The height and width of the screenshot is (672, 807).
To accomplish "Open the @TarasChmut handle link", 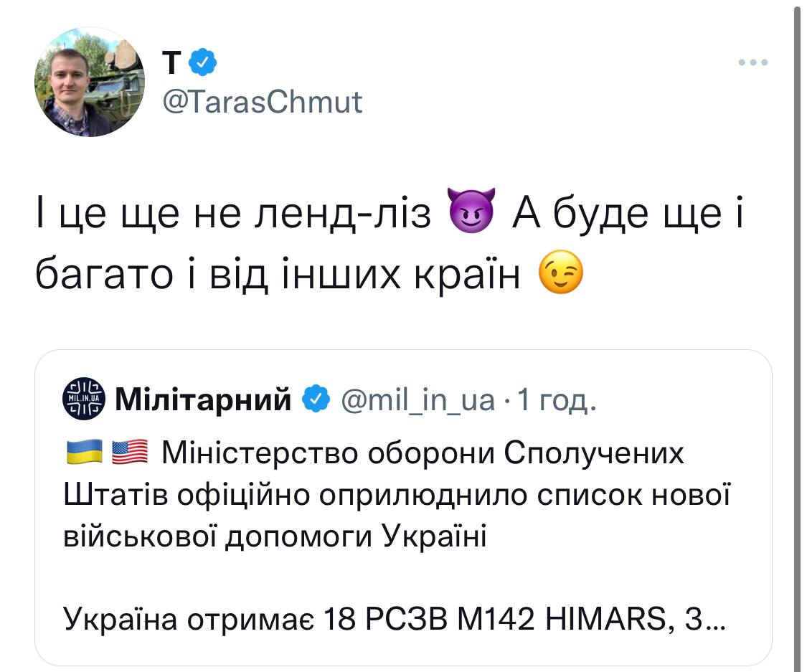I will 263,103.
